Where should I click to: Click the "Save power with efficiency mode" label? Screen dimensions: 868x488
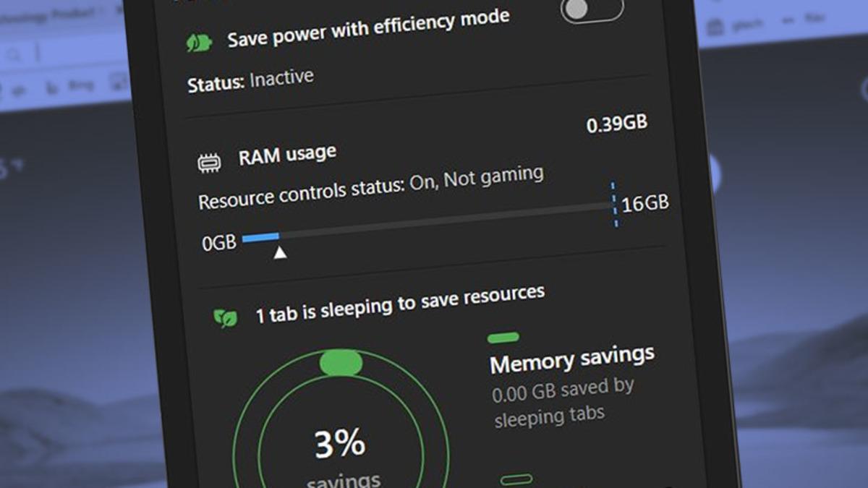click(x=368, y=28)
